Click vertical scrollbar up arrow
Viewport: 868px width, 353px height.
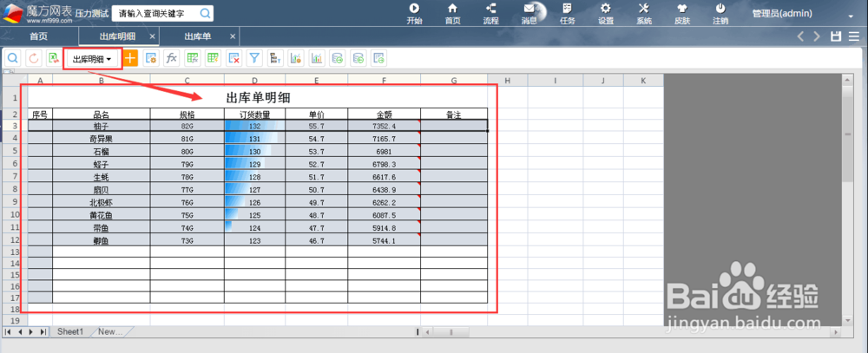pos(847,80)
